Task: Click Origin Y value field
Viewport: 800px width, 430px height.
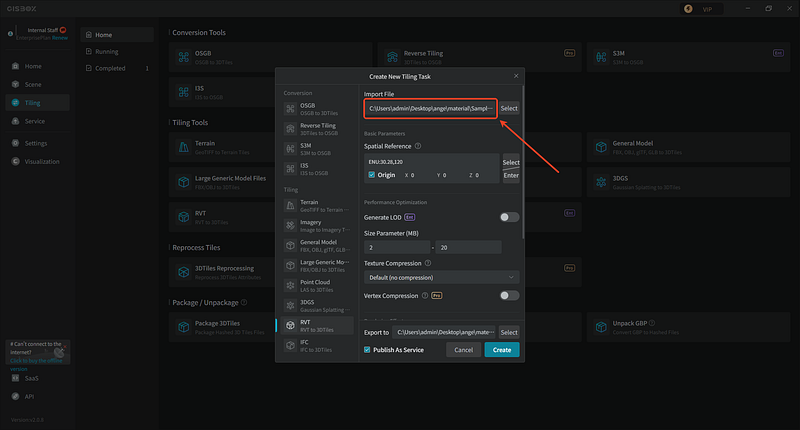Action: (x=446, y=175)
